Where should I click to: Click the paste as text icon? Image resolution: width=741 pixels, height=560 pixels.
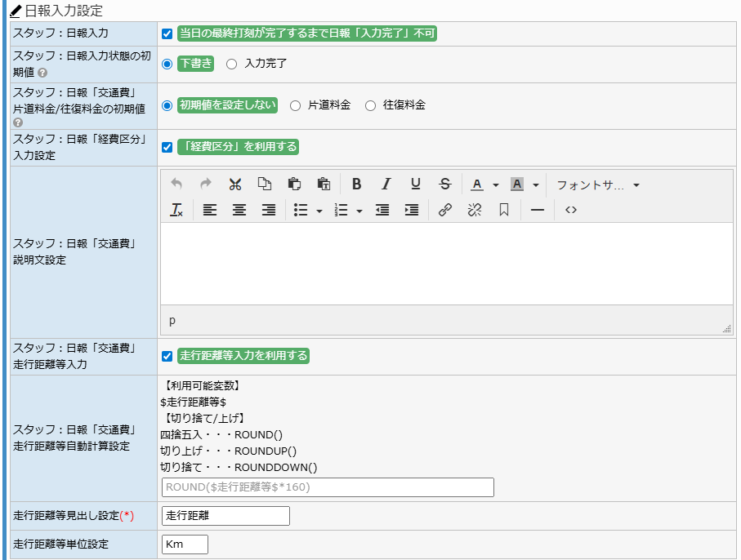click(x=324, y=184)
